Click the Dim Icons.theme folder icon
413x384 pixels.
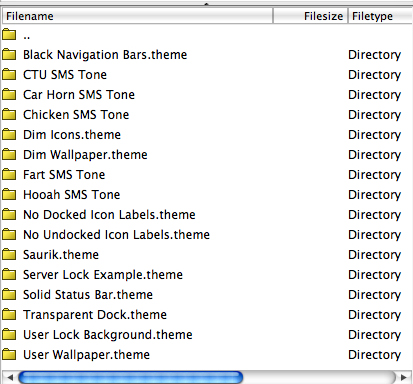(x=9, y=134)
